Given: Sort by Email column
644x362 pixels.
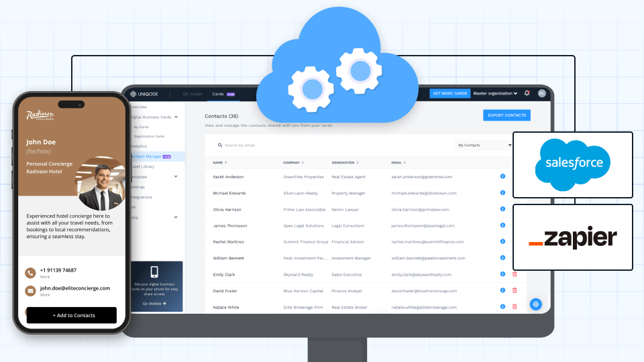Looking at the screenshot, I should click(398, 162).
